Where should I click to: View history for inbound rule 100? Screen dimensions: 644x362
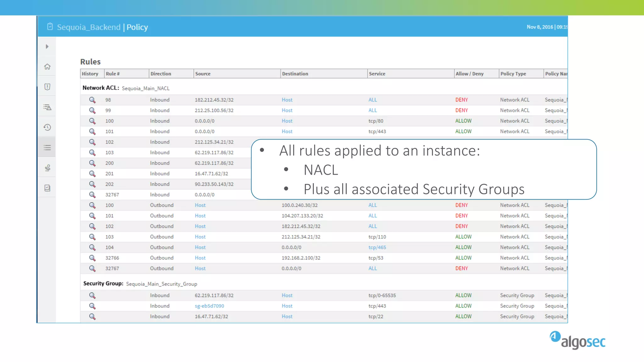click(92, 121)
